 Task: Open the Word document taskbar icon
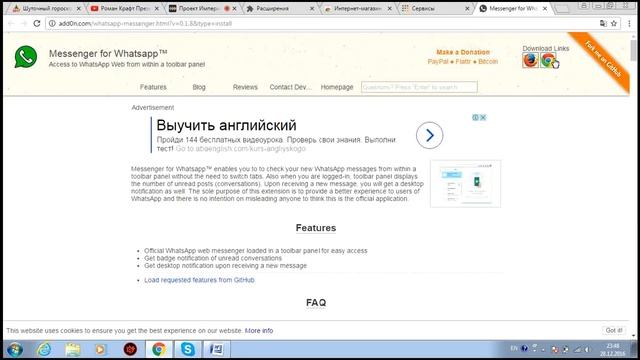tap(216, 349)
